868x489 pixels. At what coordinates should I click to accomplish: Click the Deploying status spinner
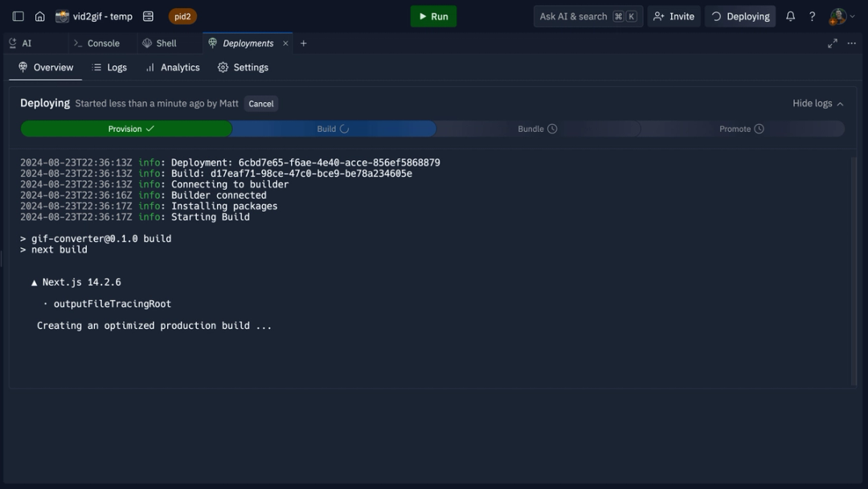[715, 15]
